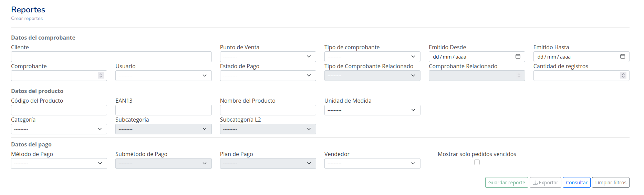
Task: Open the Plan de Pago dropdown
Action: pyautogui.click(x=268, y=163)
